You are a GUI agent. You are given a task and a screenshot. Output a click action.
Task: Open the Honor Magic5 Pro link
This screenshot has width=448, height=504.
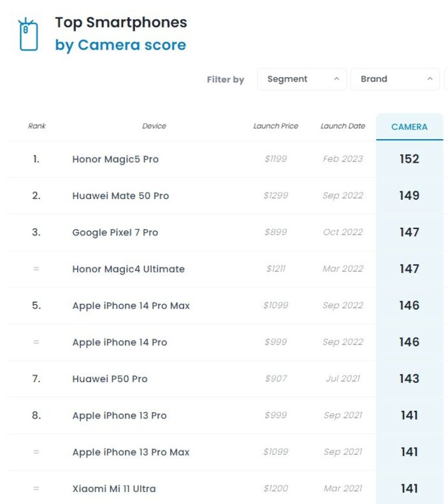point(115,159)
